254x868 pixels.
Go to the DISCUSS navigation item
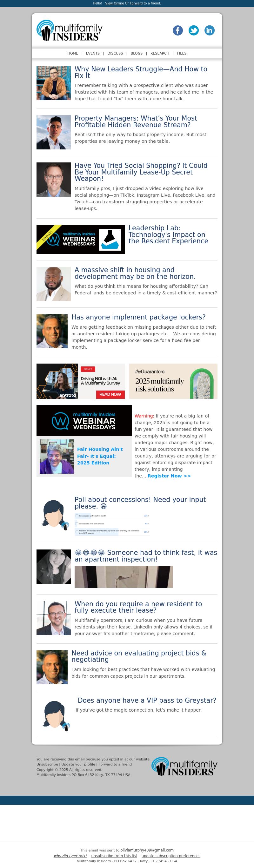(115, 53)
